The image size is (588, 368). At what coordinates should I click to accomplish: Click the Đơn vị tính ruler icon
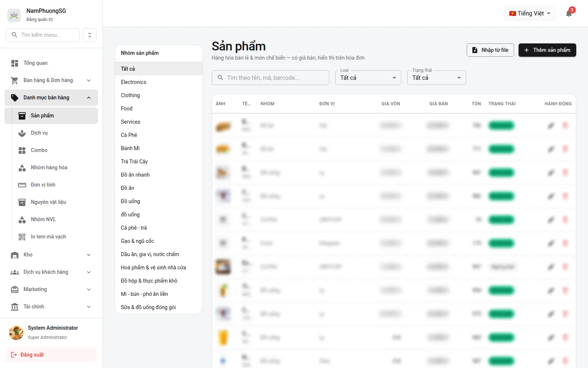(x=22, y=185)
